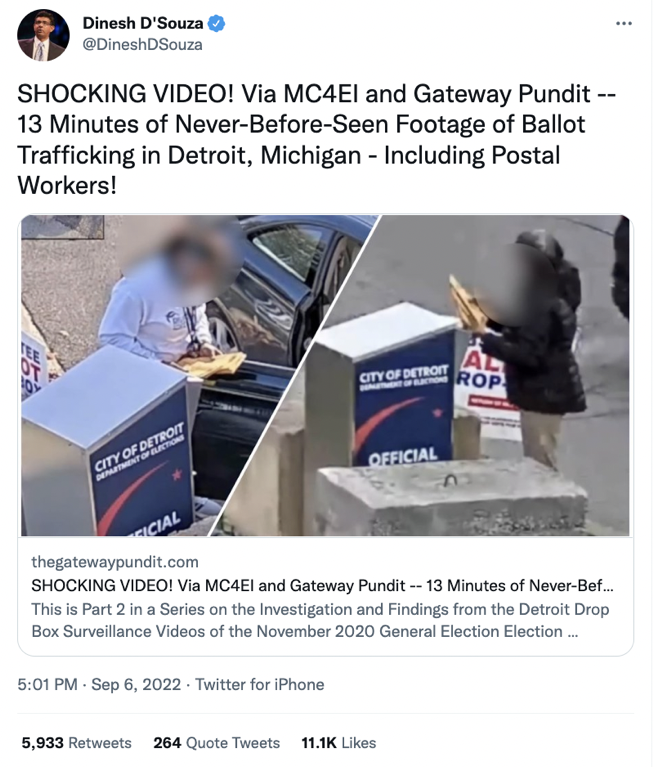This screenshot has height=767, width=654.
Task: Visit the thegatewaypundit.com domain link
Action: coord(115,562)
